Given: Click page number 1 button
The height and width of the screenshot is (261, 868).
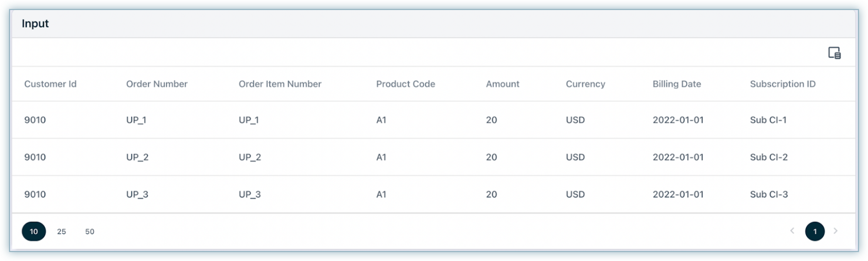Looking at the screenshot, I should click(x=814, y=231).
